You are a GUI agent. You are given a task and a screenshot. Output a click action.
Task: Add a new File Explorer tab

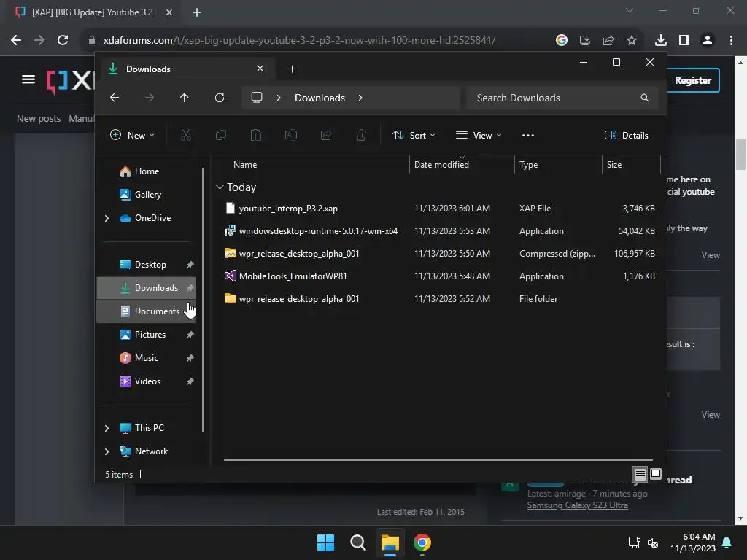tap(292, 69)
